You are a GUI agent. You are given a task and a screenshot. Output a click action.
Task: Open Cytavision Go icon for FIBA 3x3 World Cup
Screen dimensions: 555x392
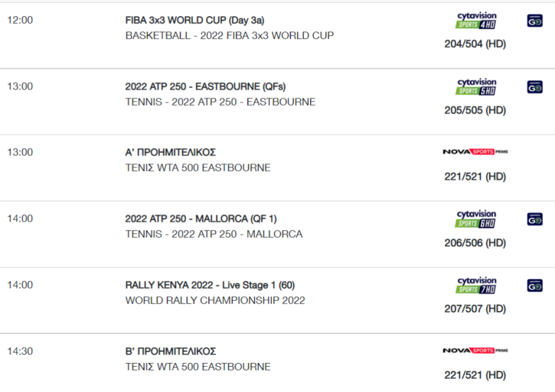click(535, 20)
